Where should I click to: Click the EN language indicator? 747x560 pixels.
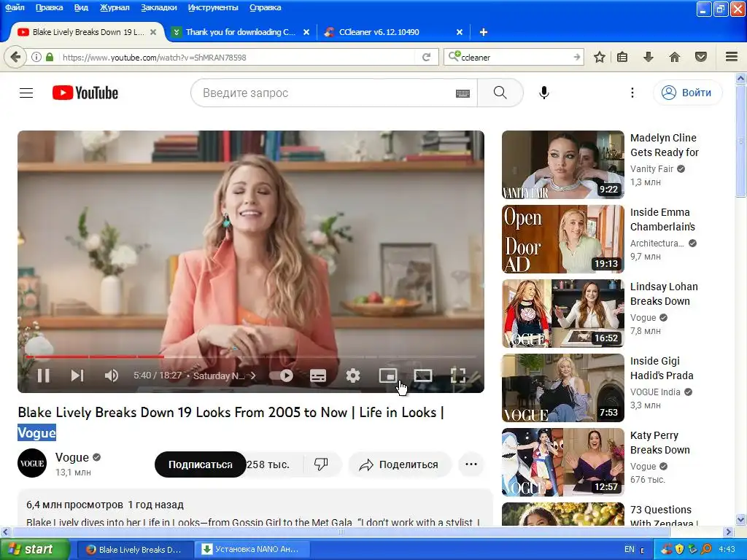point(629,550)
